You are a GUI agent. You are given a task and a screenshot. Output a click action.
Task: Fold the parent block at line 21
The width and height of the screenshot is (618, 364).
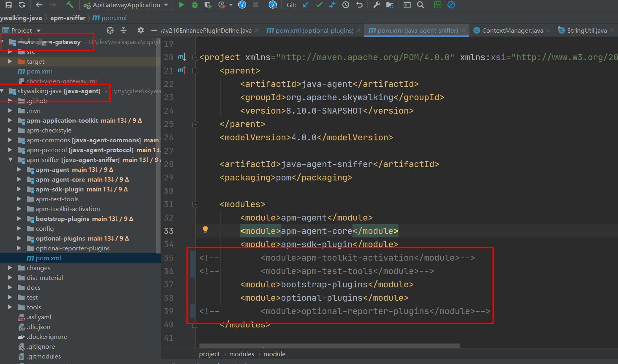[x=195, y=71]
